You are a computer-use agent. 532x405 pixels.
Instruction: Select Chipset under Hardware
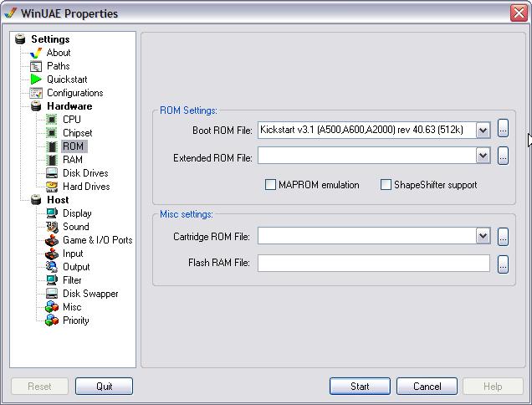pos(78,133)
